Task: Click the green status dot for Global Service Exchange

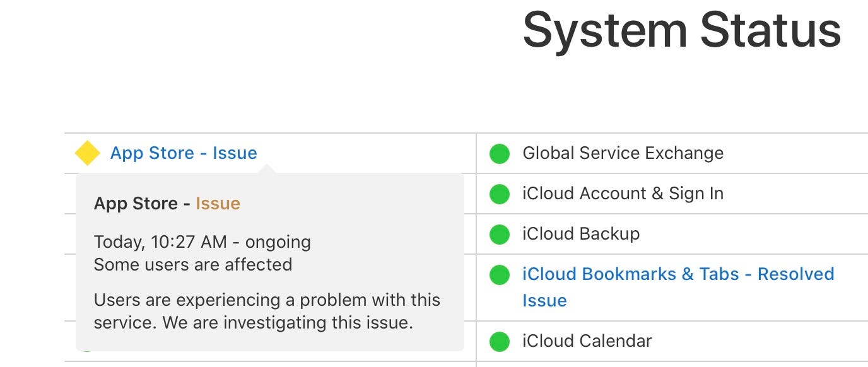Action: pos(500,153)
